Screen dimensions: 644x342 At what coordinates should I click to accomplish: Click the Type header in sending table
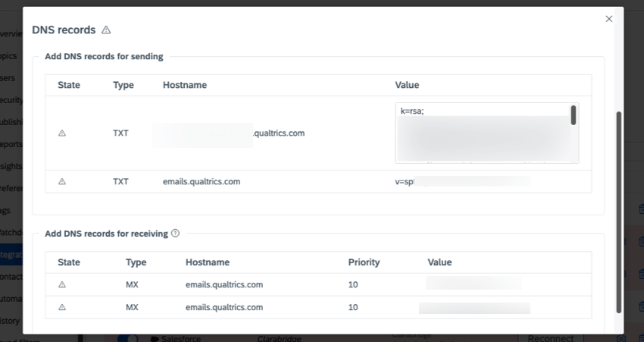tap(123, 85)
